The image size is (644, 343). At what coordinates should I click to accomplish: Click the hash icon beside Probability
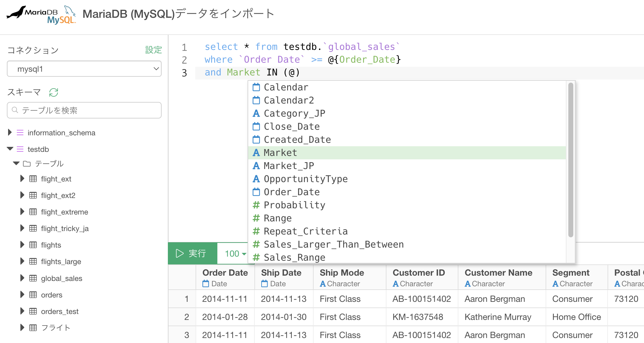click(x=256, y=205)
